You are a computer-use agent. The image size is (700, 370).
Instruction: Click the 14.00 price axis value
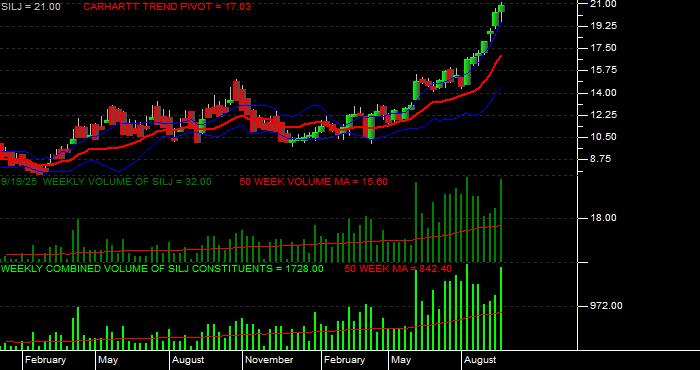click(604, 93)
